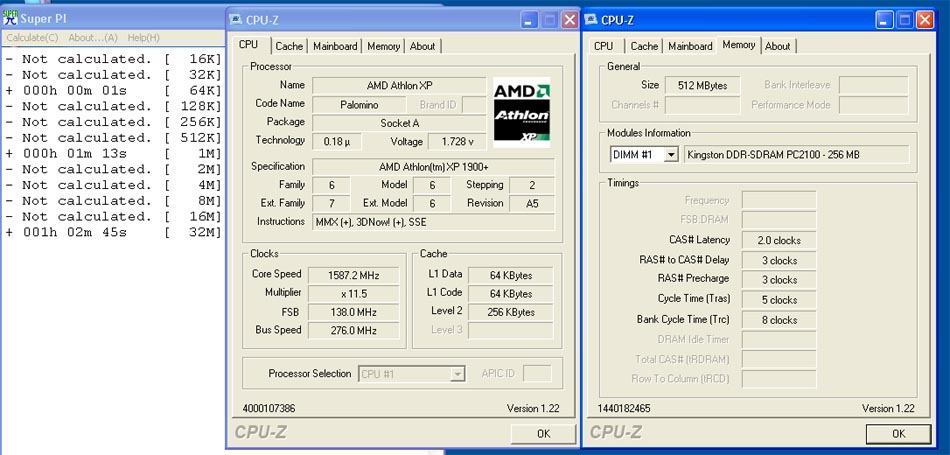Viewport: 950px width, 455px height.
Task: Click the Super PI 16K not calculated row
Action: point(114,59)
